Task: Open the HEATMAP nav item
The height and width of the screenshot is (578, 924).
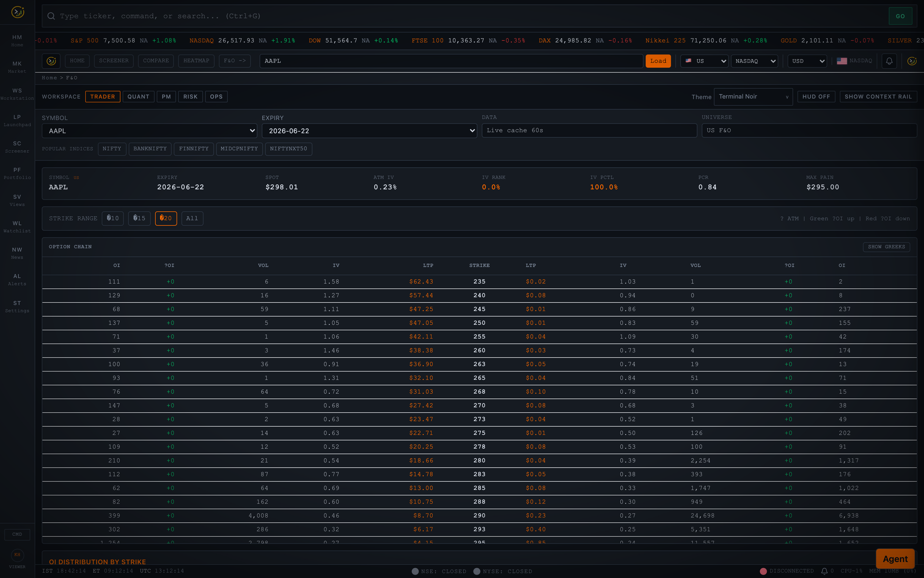Action: click(196, 61)
